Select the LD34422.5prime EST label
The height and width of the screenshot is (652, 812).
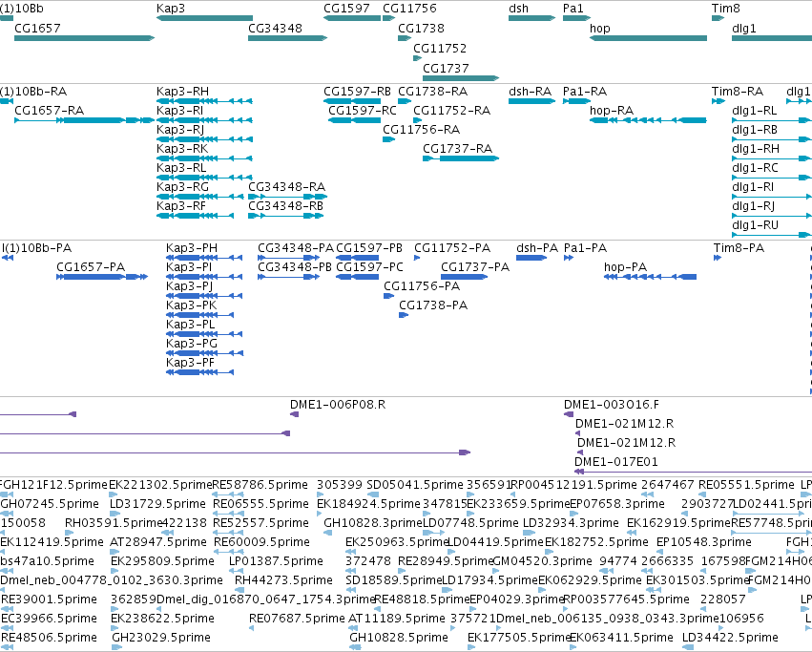coord(730,638)
